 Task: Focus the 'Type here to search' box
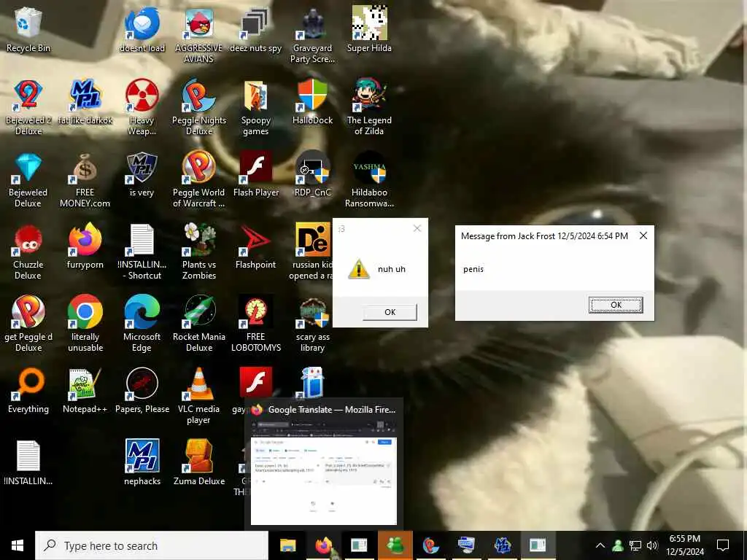[x=152, y=545]
